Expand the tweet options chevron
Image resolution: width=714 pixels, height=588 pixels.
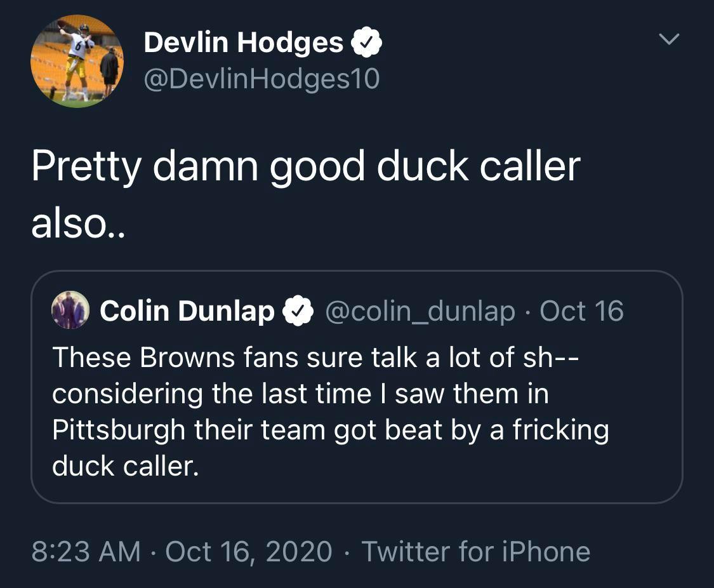[668, 39]
